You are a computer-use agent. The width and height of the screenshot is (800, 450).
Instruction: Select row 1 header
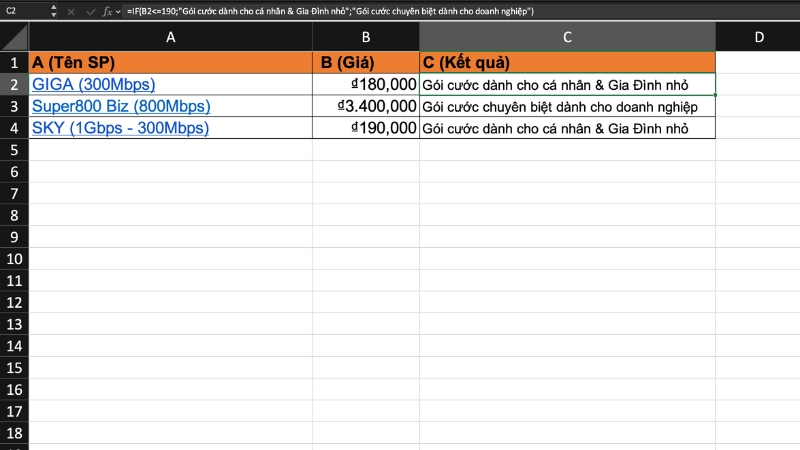pos(14,63)
